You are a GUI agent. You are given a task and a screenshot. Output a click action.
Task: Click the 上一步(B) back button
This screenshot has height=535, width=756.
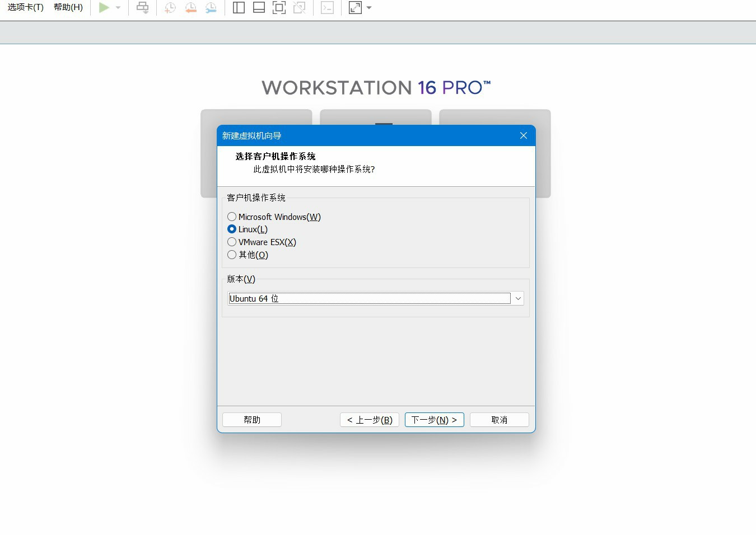(x=370, y=420)
